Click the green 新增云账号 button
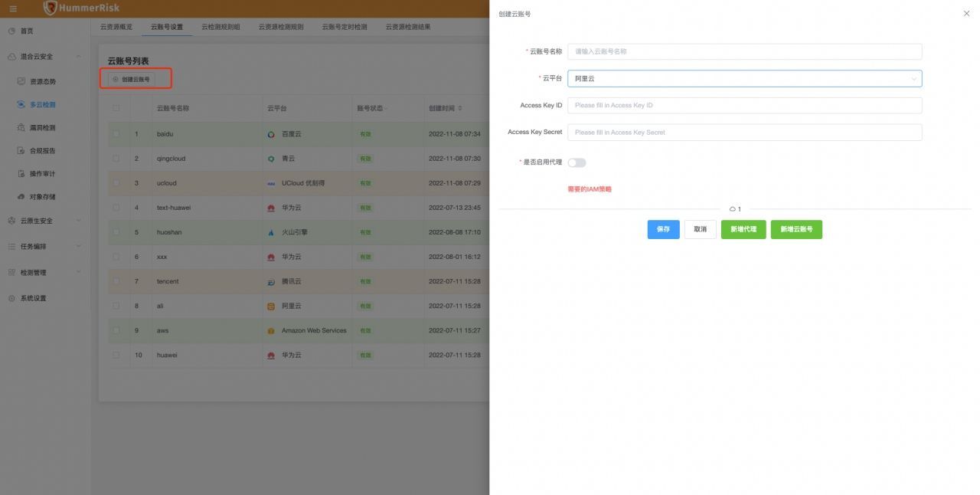Viewport: 980px width, 495px height. click(796, 229)
